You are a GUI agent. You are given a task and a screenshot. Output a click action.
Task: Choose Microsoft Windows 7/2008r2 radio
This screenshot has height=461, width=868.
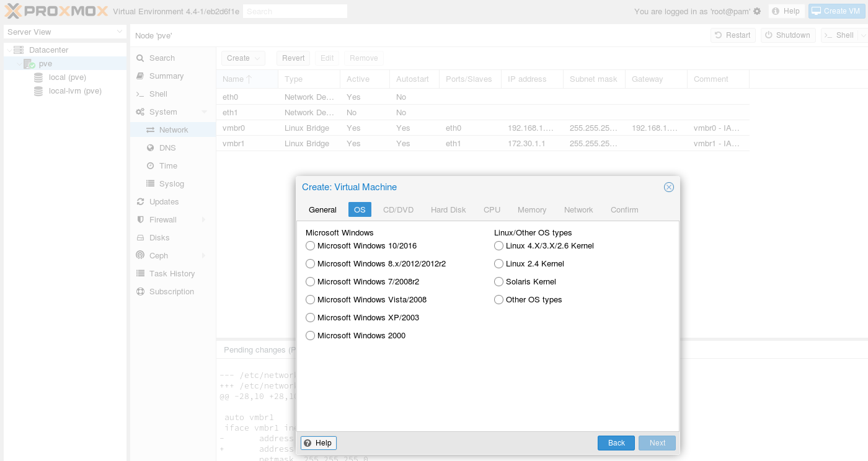[310, 282]
